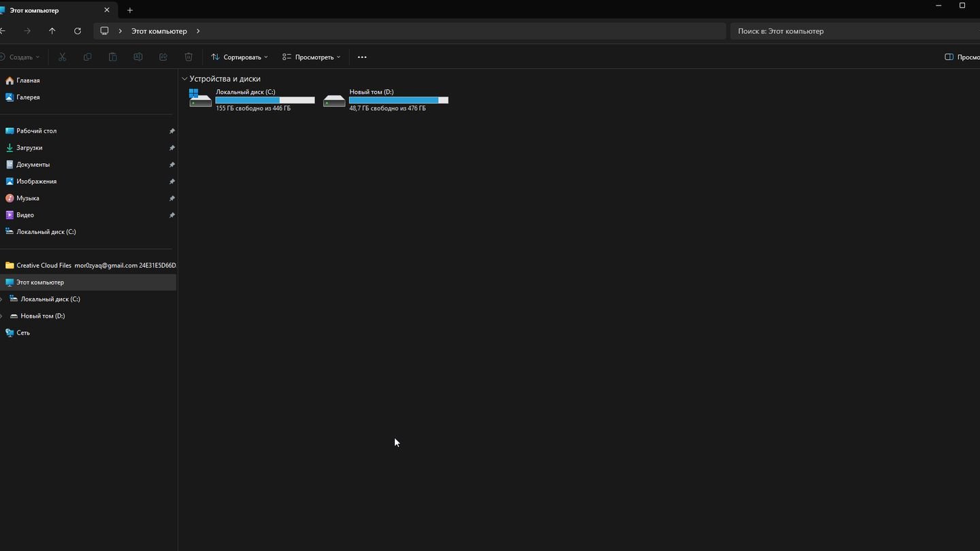The width and height of the screenshot is (980, 551).
Task: Click the Cut scissors icon
Action: pos(62,57)
